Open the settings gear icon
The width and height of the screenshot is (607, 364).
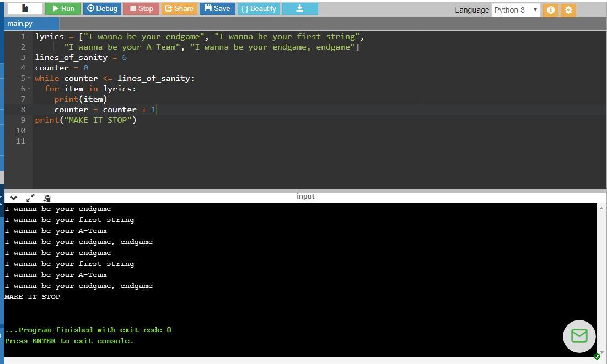tap(568, 10)
